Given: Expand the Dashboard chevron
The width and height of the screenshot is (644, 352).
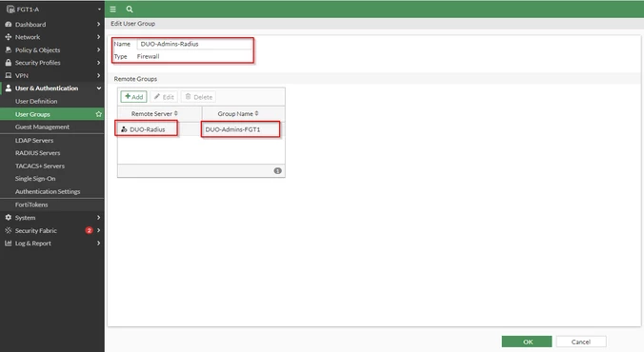Looking at the screenshot, I should 98,24.
